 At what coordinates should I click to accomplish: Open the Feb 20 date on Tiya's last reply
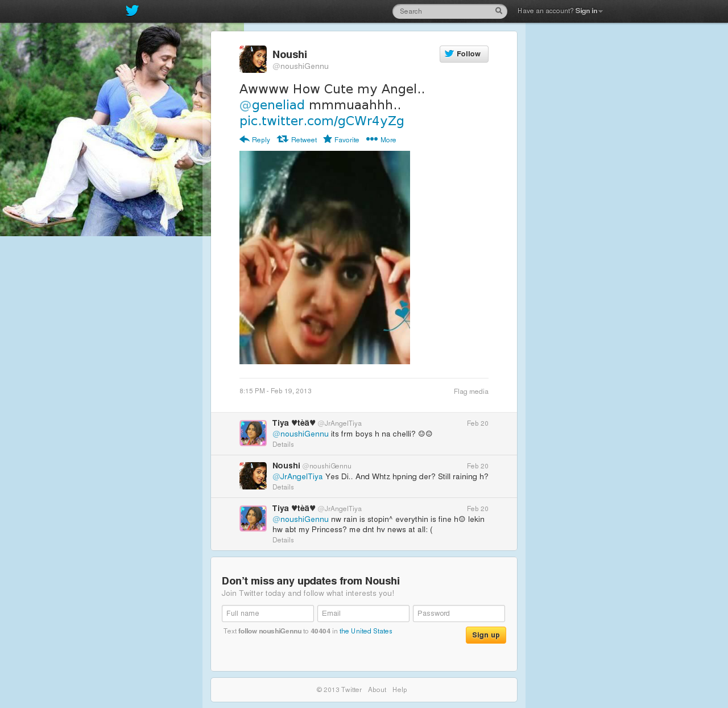click(478, 509)
